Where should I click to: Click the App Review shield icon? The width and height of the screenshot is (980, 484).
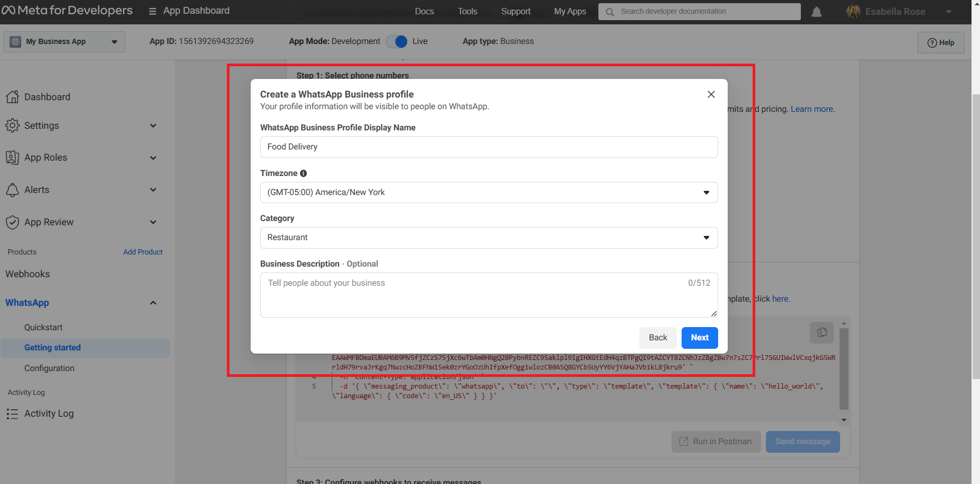coord(12,222)
